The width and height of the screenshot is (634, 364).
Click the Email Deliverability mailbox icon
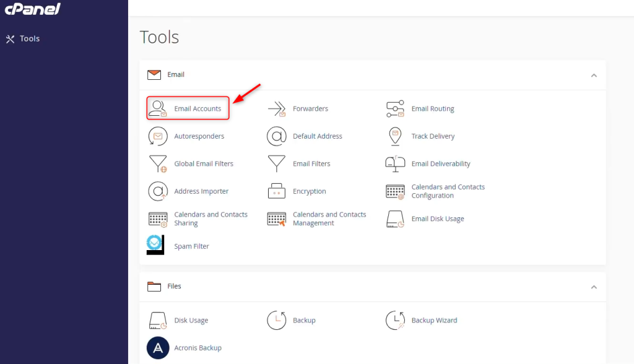pos(395,164)
